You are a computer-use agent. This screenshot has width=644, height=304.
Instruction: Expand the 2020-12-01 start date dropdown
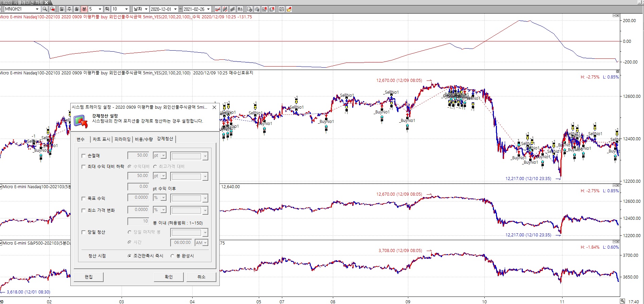click(x=175, y=9)
